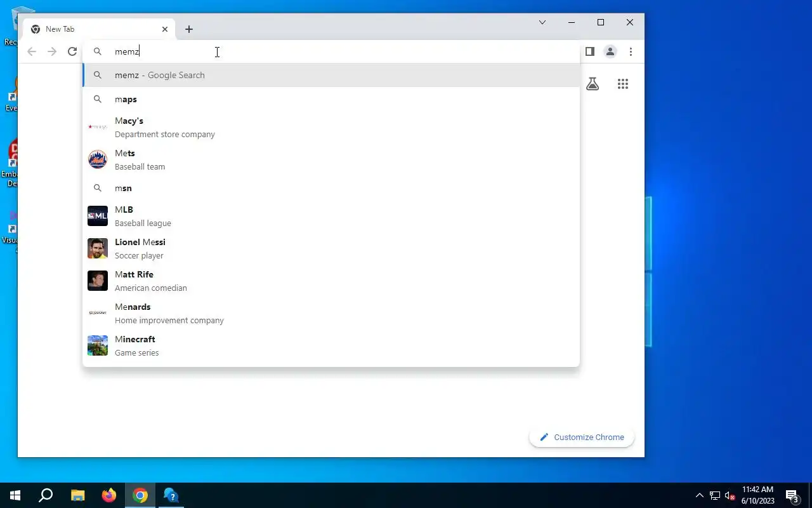Click the Menards logo icon
The height and width of the screenshot is (508, 812).
98,313
